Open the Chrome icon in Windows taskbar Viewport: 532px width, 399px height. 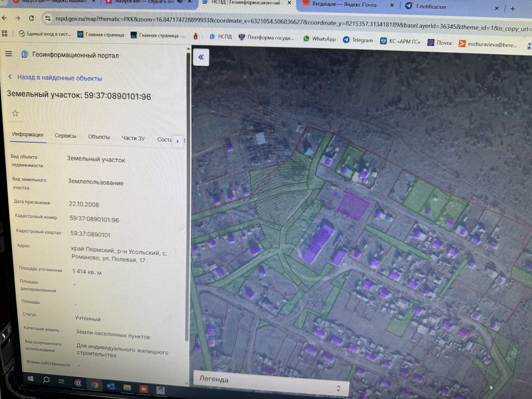[94, 384]
